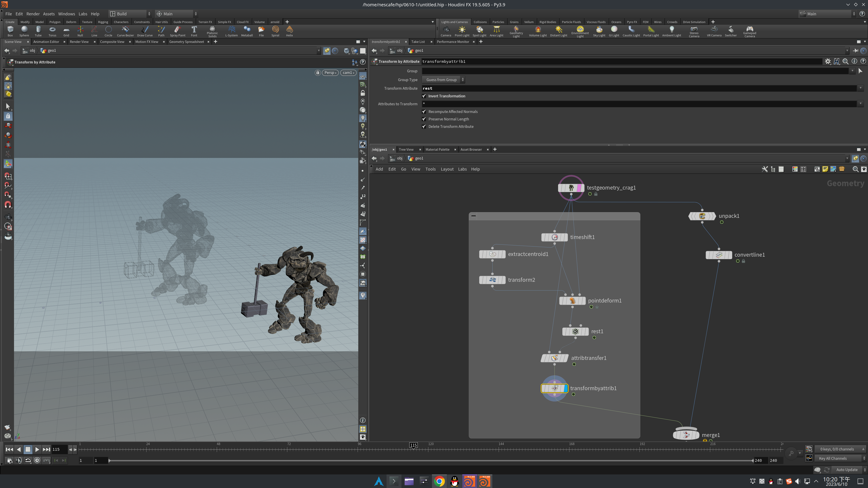This screenshot has width=868, height=488.
Task: Create a Point Light
Action: (462, 31)
